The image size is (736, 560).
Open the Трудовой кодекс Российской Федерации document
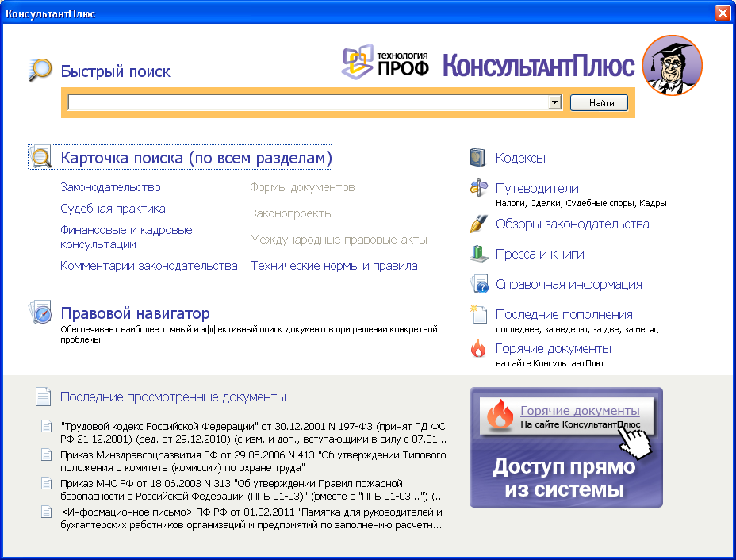click(x=254, y=432)
